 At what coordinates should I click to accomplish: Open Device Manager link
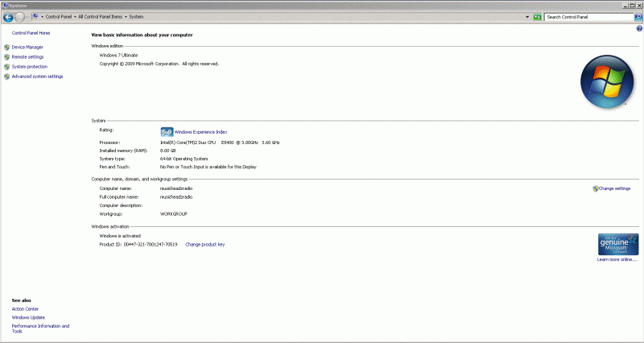pos(27,48)
